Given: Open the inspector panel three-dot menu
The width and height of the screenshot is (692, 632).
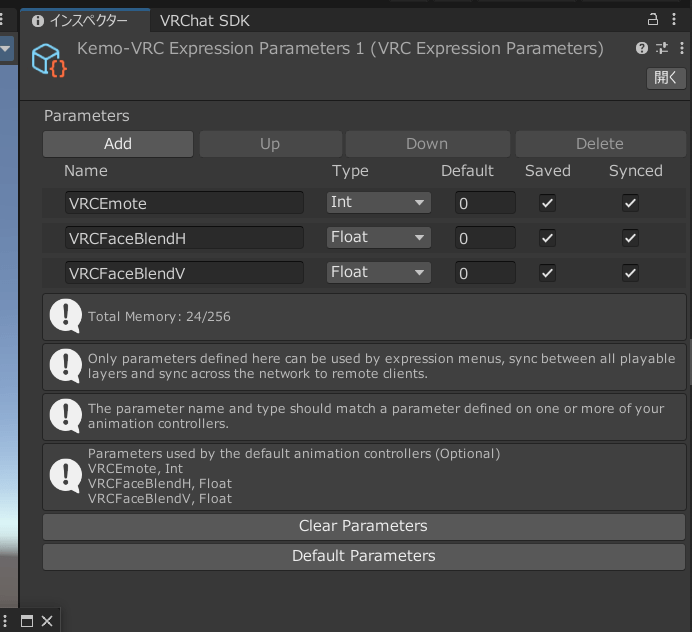Looking at the screenshot, I should pos(674,19).
